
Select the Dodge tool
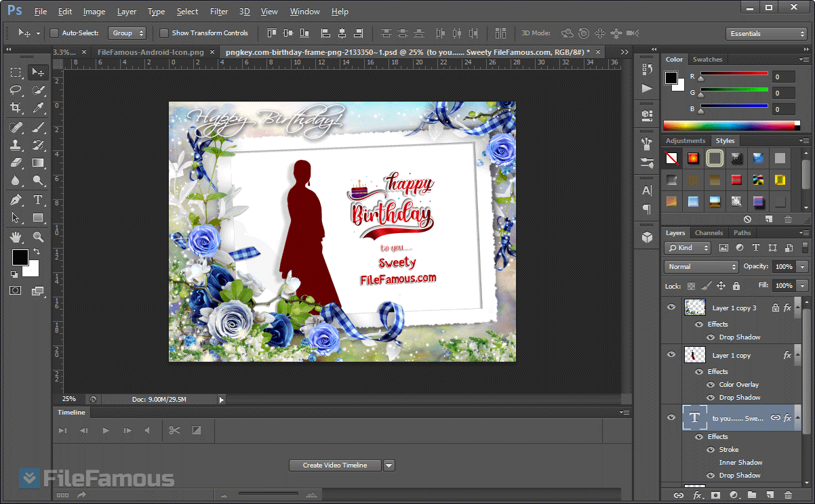[38, 180]
